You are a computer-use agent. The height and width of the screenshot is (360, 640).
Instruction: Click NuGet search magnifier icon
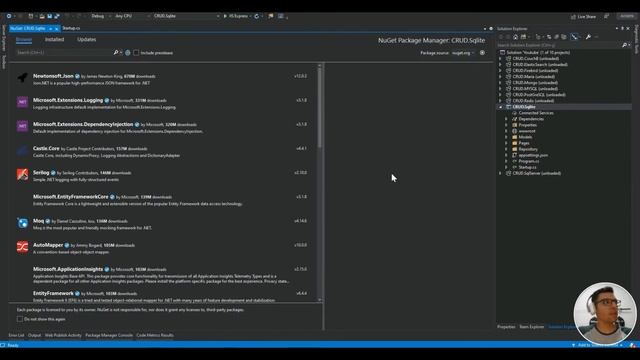pos(116,53)
